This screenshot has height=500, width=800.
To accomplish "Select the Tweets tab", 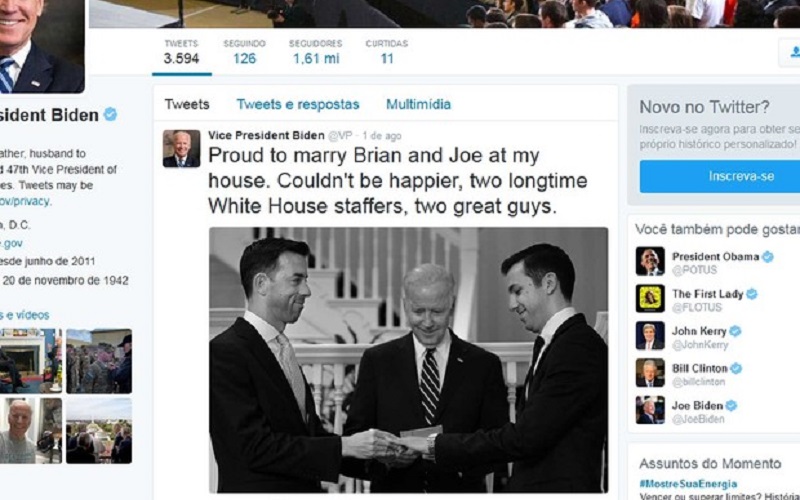I will [x=187, y=105].
